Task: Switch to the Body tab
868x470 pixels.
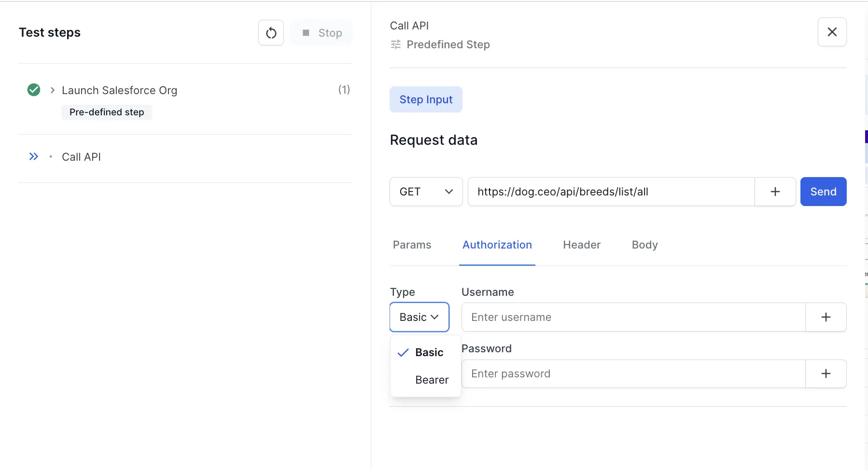Action: (644, 245)
